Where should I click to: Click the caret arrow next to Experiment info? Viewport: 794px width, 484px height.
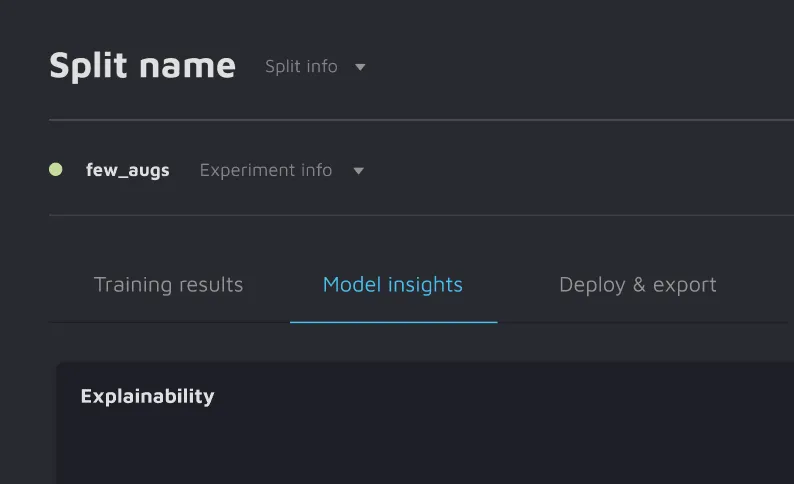pyautogui.click(x=358, y=171)
